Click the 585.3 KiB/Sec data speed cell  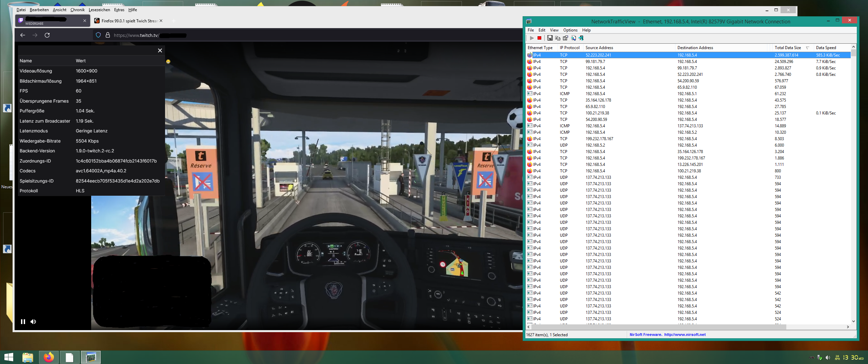828,55
